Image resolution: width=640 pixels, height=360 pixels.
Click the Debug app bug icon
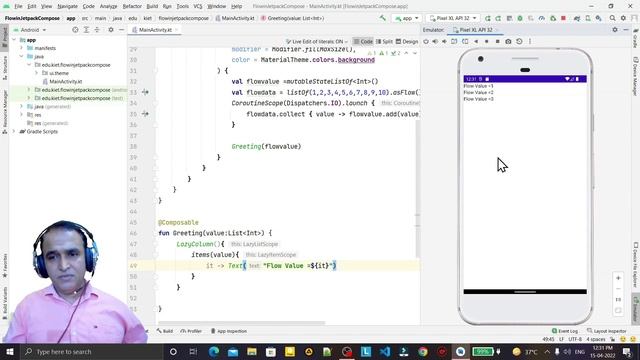pyautogui.click(x=520, y=18)
